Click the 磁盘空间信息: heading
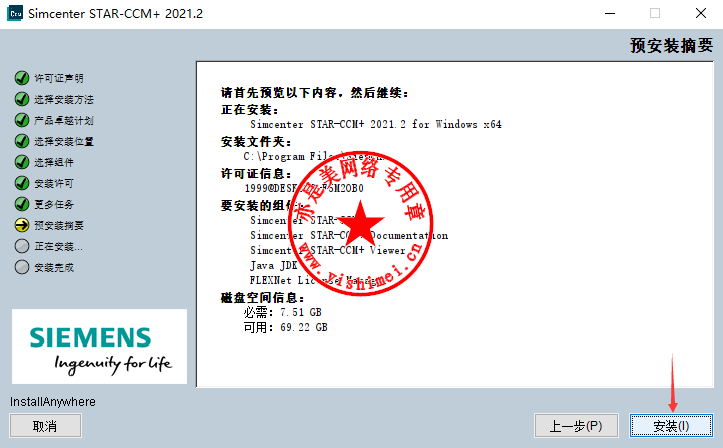This screenshot has height=448, width=723. 263,298
